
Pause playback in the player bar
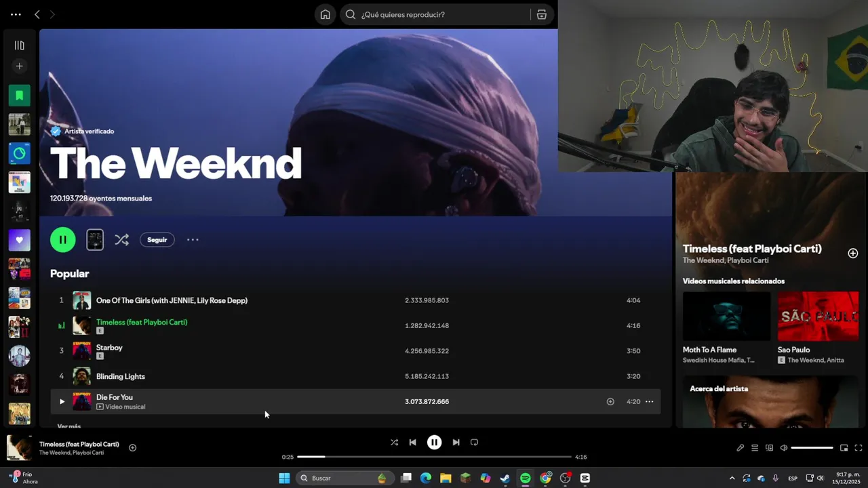434,442
